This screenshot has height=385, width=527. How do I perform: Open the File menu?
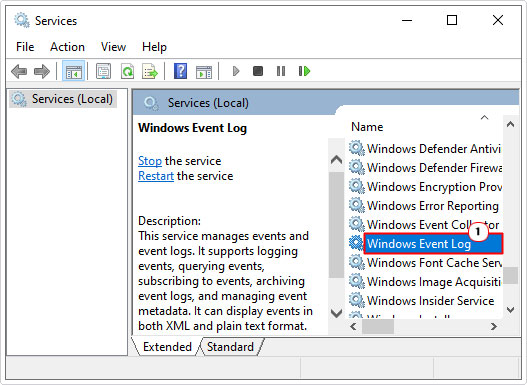(x=25, y=47)
